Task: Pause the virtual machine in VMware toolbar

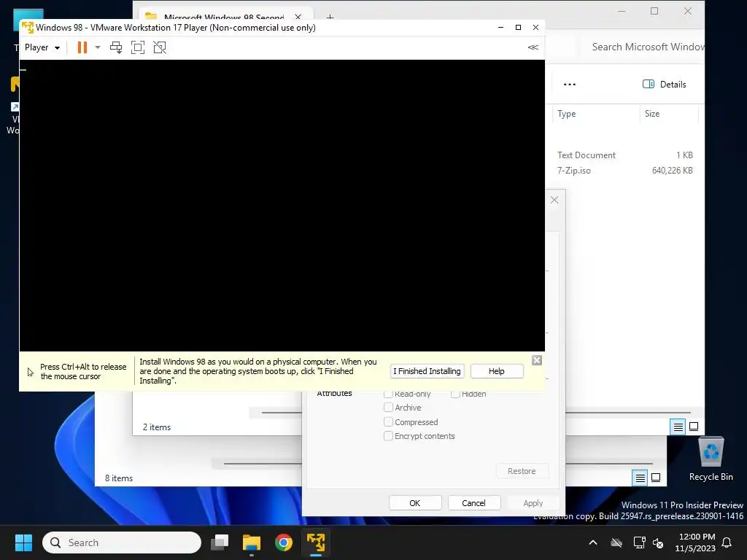Action: click(82, 47)
